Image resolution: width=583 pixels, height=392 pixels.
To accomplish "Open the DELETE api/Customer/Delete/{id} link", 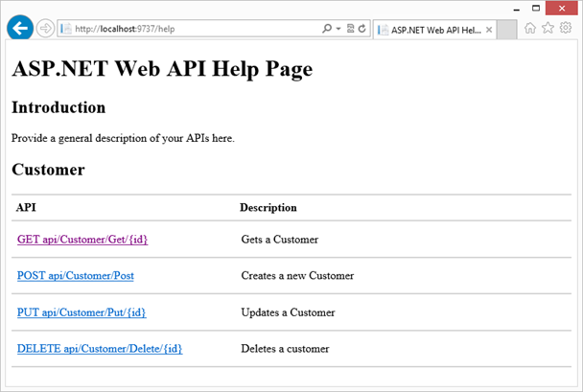I will tap(99, 349).
